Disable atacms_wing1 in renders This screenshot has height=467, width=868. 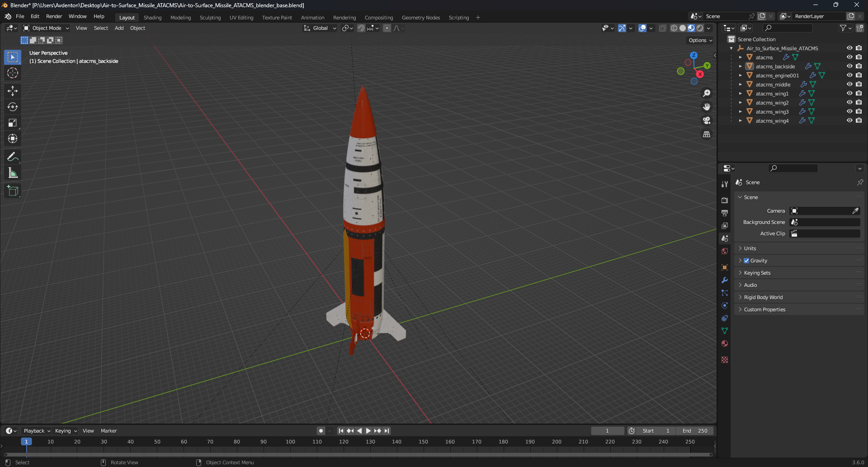[859, 93]
